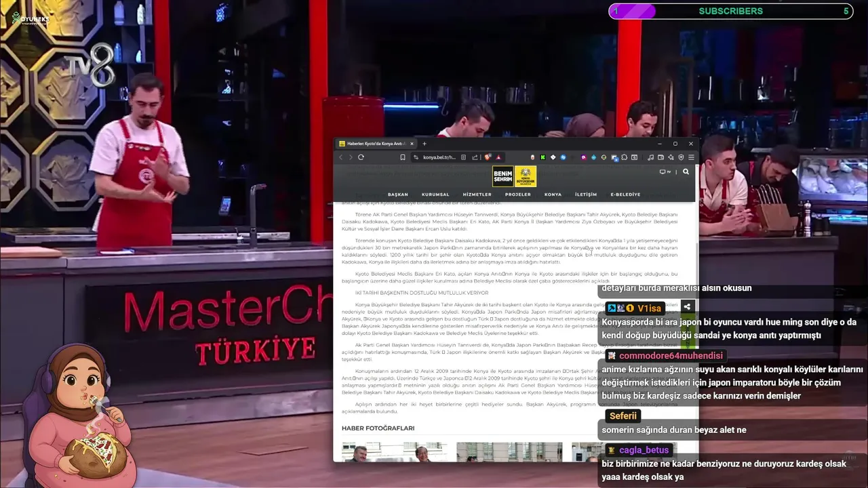Reload the konya.bel.tr page
This screenshot has width=868, height=488.
click(x=361, y=157)
